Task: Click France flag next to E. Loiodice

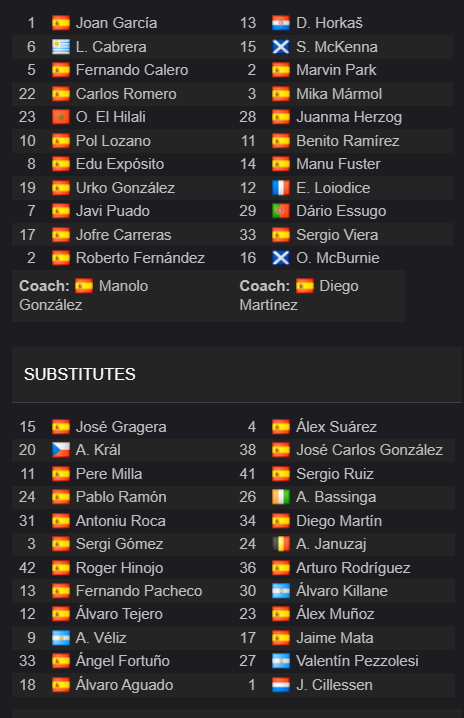Action: pyautogui.click(x=281, y=188)
